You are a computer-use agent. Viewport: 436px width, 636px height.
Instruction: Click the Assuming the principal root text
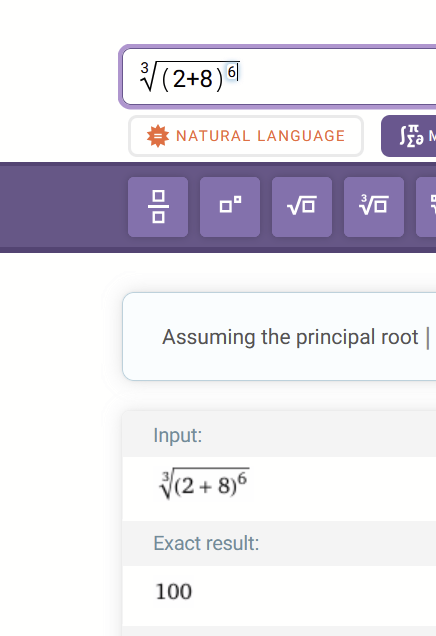coord(290,337)
